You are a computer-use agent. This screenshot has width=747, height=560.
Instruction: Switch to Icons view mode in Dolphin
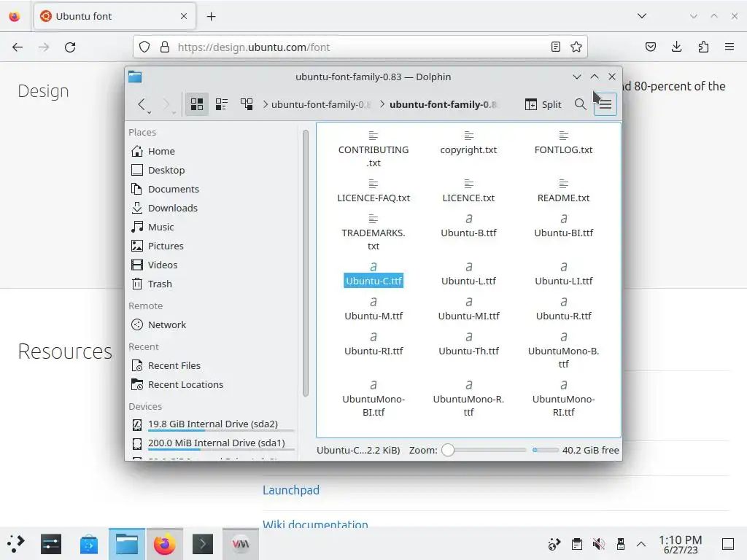coord(197,104)
